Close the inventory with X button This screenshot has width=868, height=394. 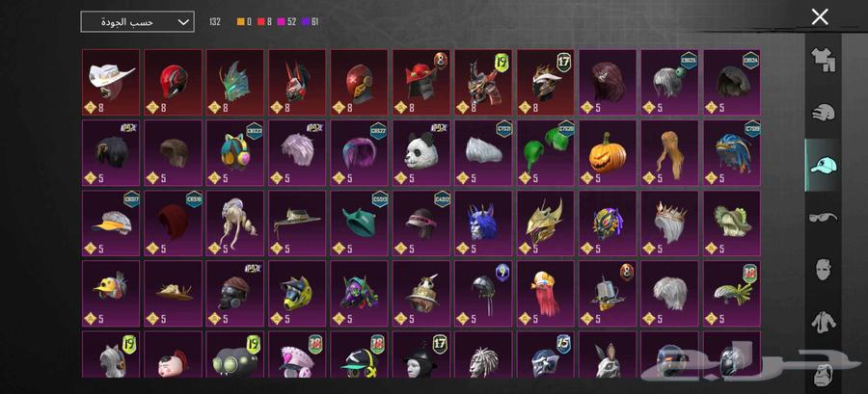[x=820, y=16]
